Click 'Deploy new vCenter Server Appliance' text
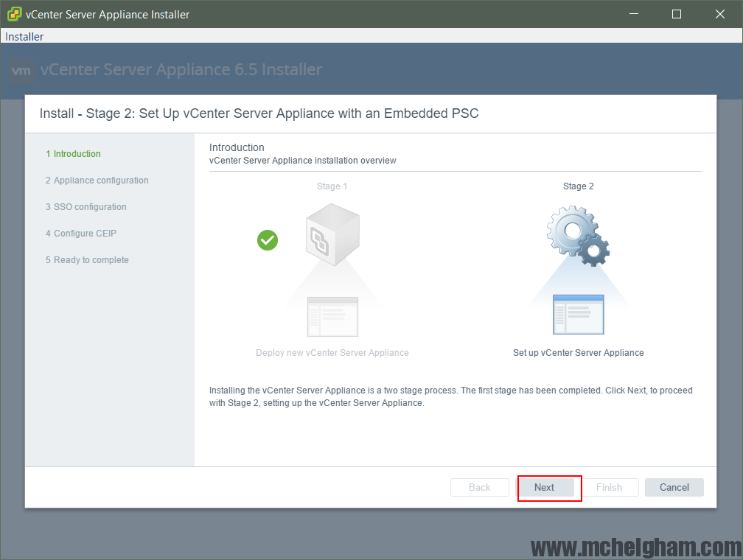This screenshot has height=560, width=743. (332, 353)
